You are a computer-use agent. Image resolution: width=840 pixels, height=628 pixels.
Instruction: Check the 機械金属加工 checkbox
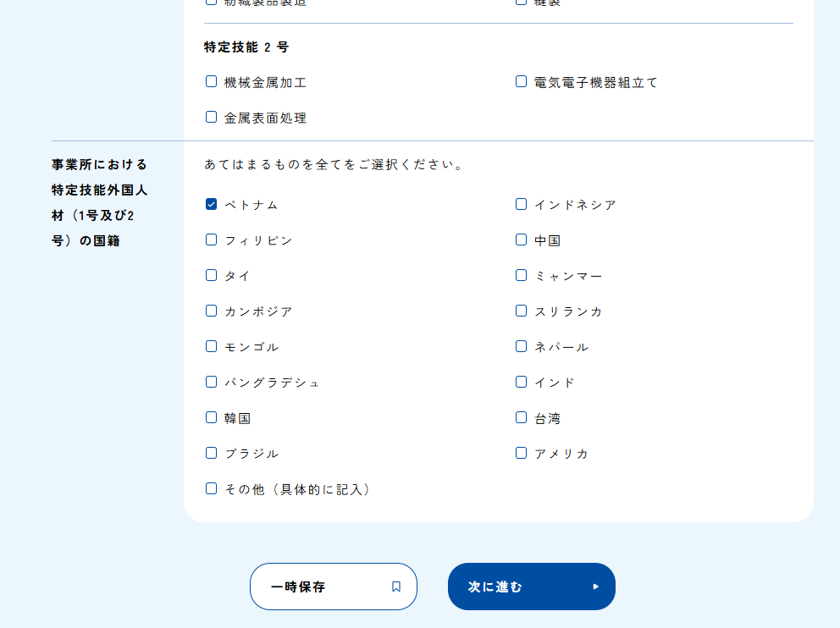pos(212,81)
